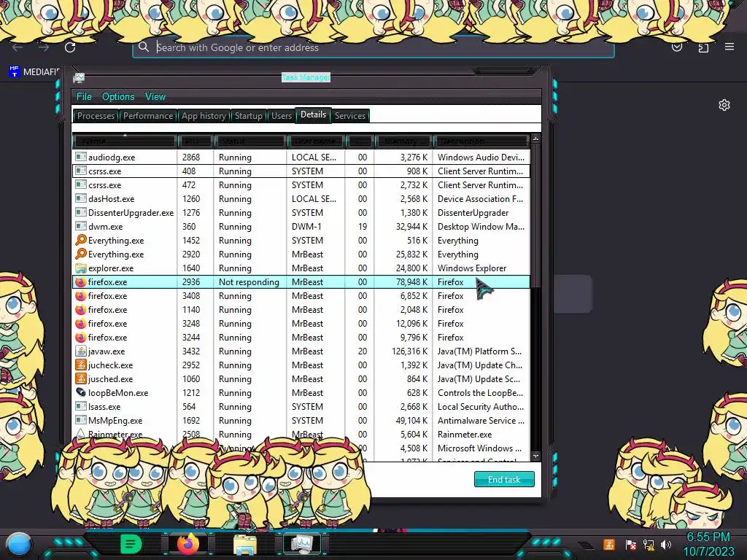
Task: Switch to the Users tab
Action: (282, 116)
